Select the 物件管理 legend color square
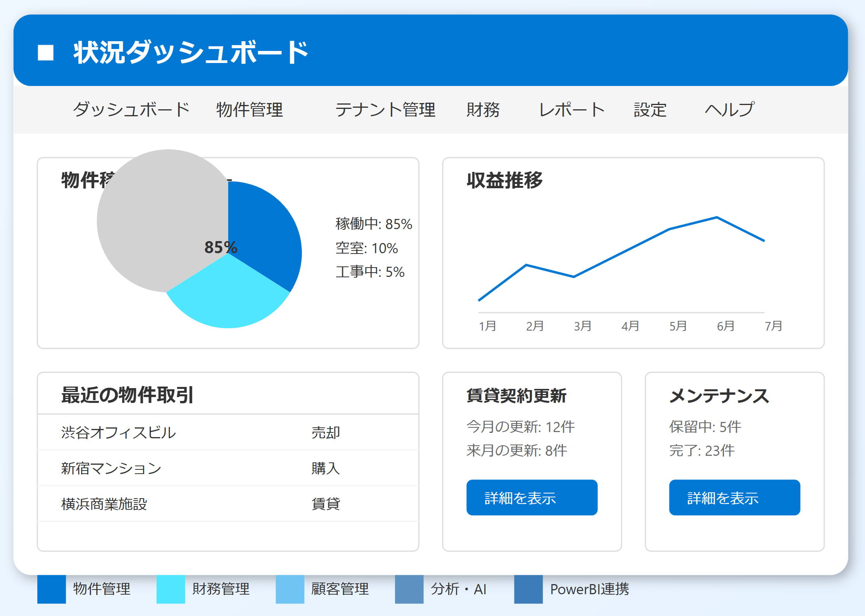 51,590
